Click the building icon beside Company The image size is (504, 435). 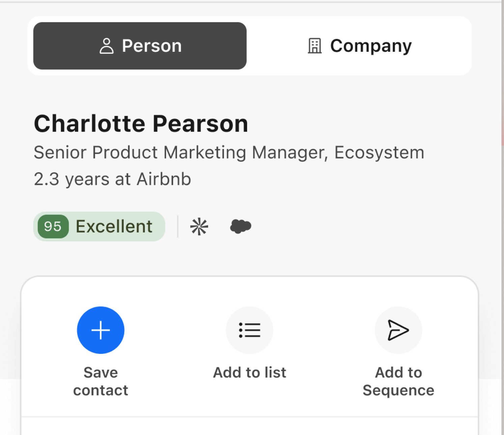pyautogui.click(x=315, y=46)
